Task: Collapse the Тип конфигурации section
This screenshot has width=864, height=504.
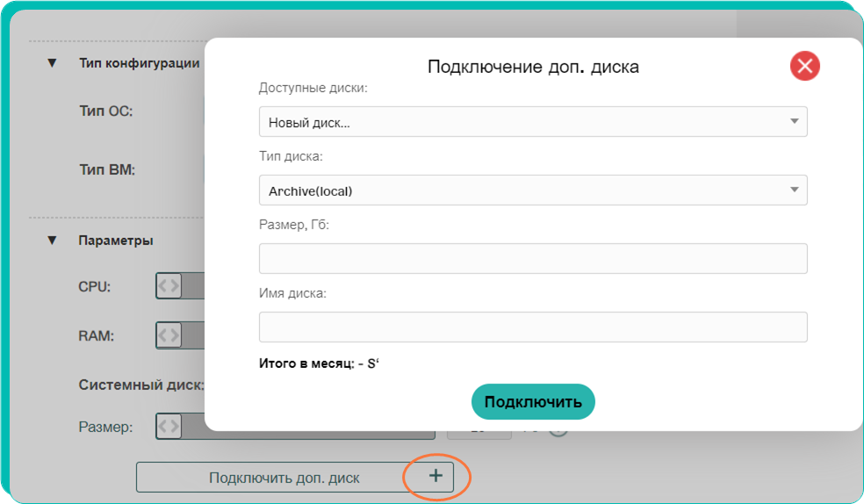Action: 52,63
